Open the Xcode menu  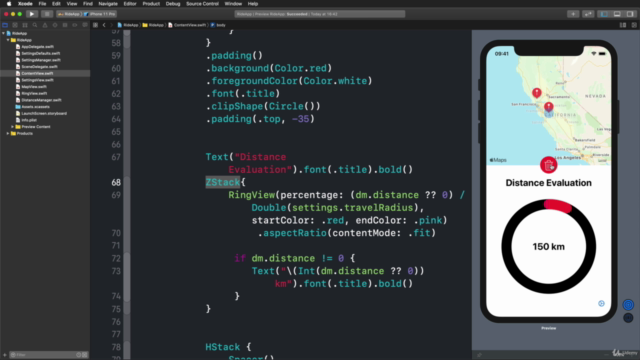coord(25,4)
